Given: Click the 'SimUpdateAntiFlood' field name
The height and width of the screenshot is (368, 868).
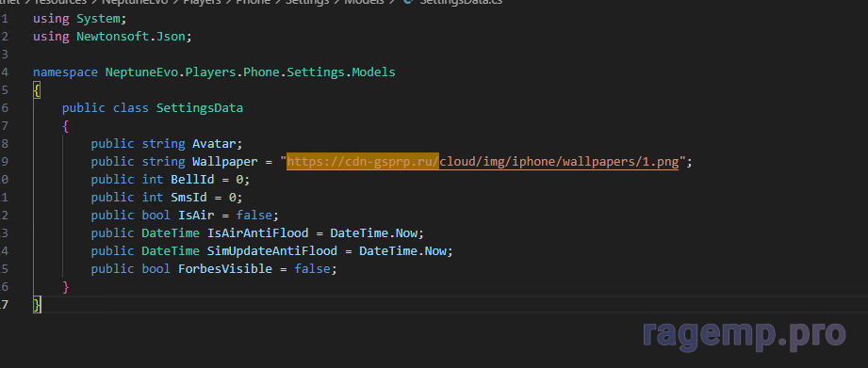Looking at the screenshot, I should tap(271, 251).
